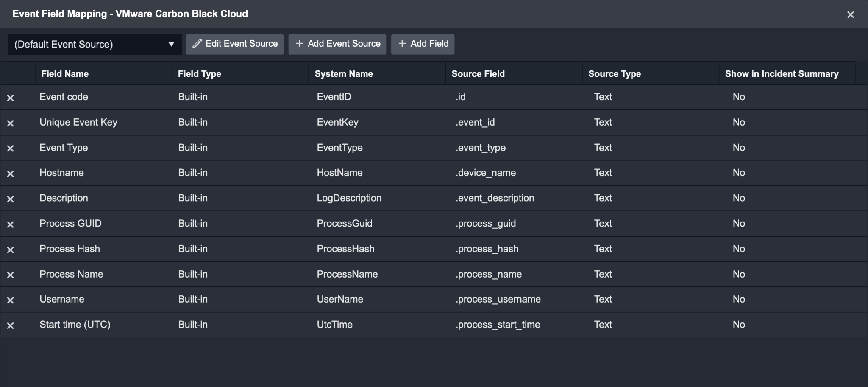Viewport: 868px width, 387px height.
Task: Click '.process_username' source field
Action: pyautogui.click(x=498, y=299)
